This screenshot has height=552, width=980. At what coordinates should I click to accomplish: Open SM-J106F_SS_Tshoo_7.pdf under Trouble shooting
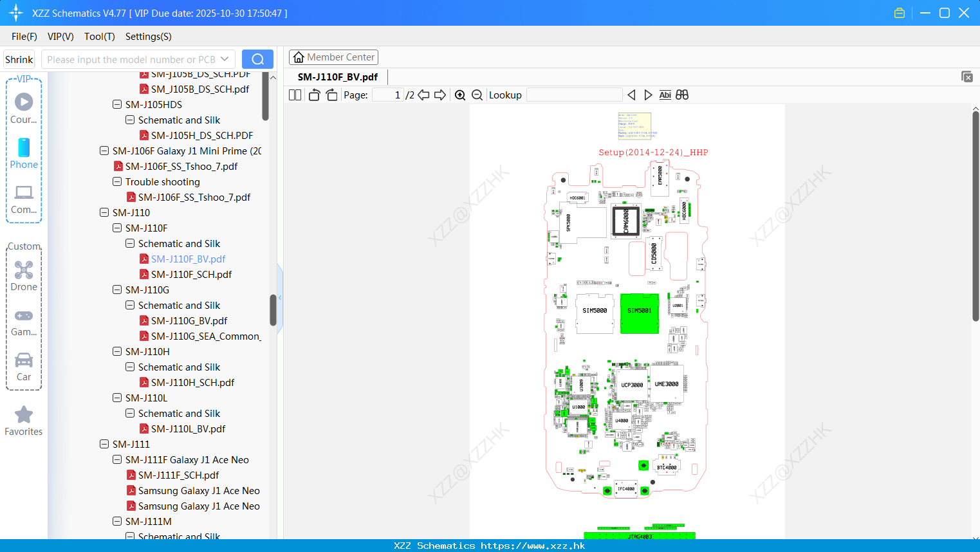tap(194, 197)
